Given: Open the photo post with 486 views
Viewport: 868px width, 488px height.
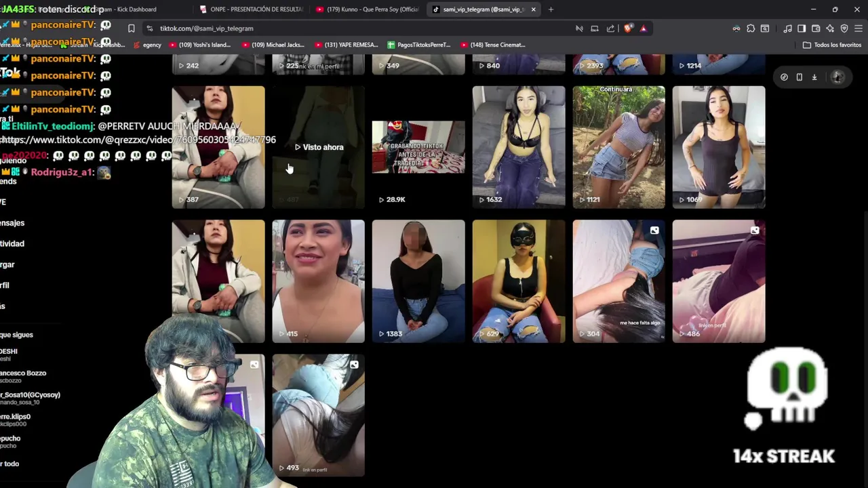Looking at the screenshot, I should (x=719, y=281).
